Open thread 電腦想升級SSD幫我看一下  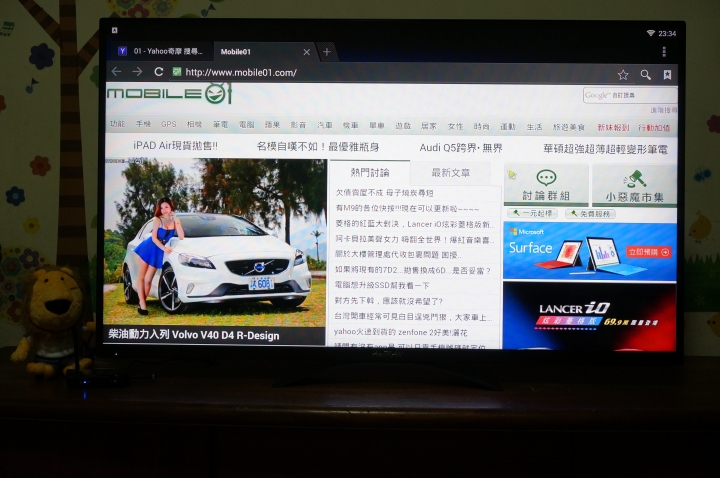382,286
